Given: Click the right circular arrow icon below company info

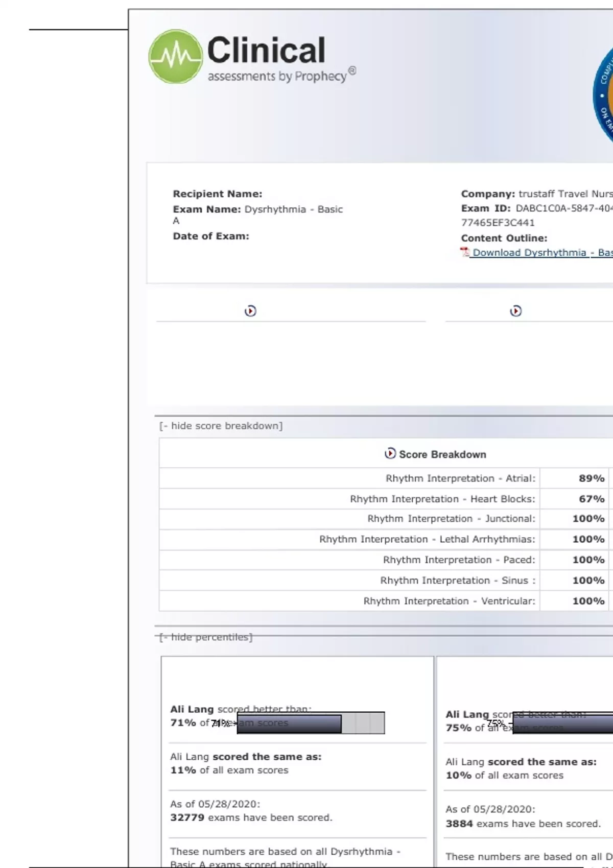Looking at the screenshot, I should 516,311.
